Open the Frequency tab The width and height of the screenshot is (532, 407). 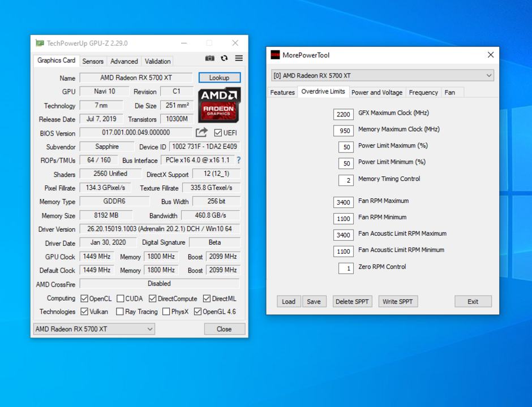coord(423,93)
